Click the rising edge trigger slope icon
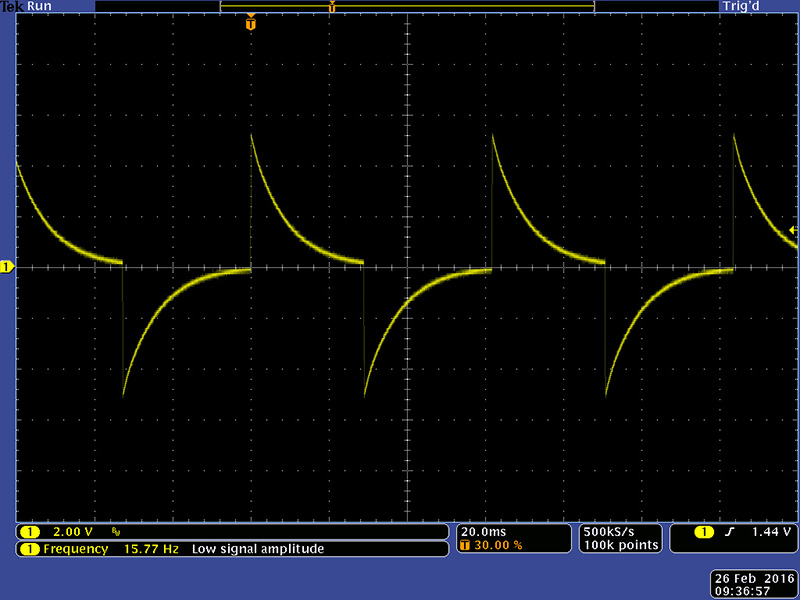 coord(731,532)
